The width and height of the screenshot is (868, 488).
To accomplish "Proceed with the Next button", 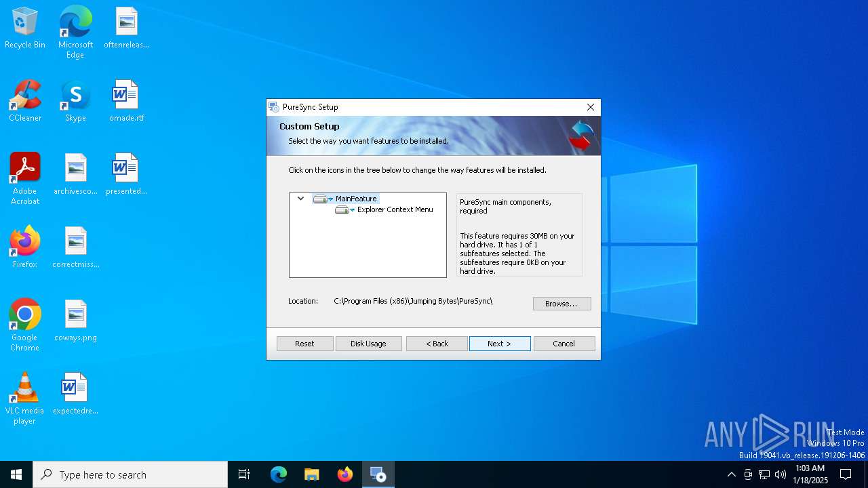I will click(x=499, y=344).
